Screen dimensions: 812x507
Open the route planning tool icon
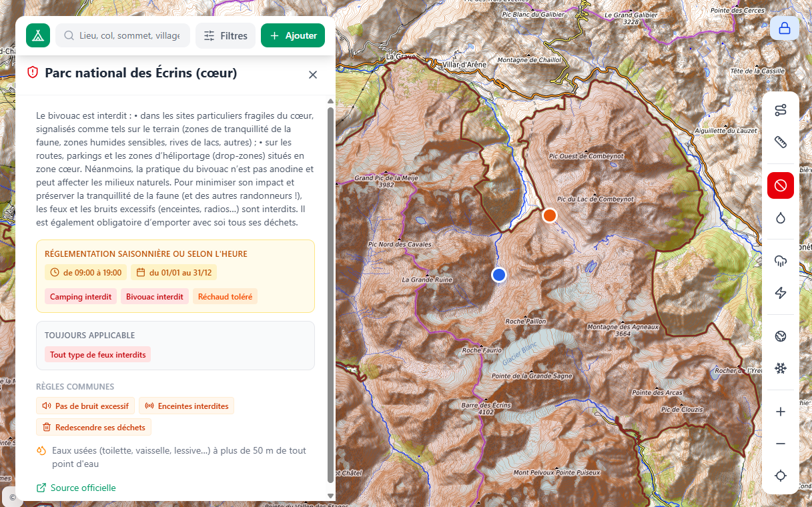click(x=781, y=110)
